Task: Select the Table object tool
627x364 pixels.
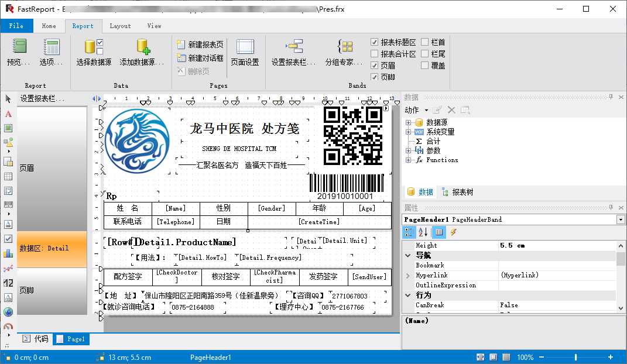Action: [x=8, y=176]
